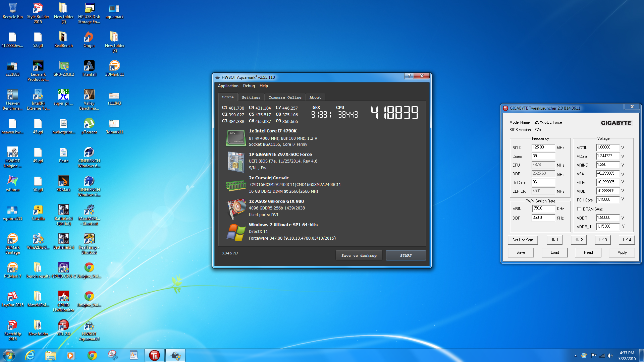Switch to the Compare Online tab
Image resolution: width=644 pixels, height=362 pixels.
pos(285,97)
